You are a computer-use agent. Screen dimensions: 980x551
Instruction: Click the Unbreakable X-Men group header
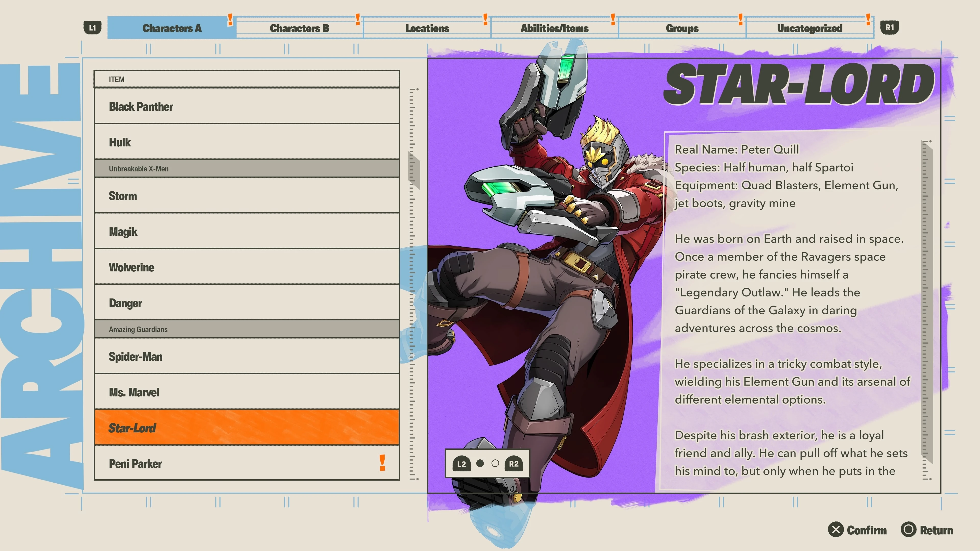pos(247,168)
